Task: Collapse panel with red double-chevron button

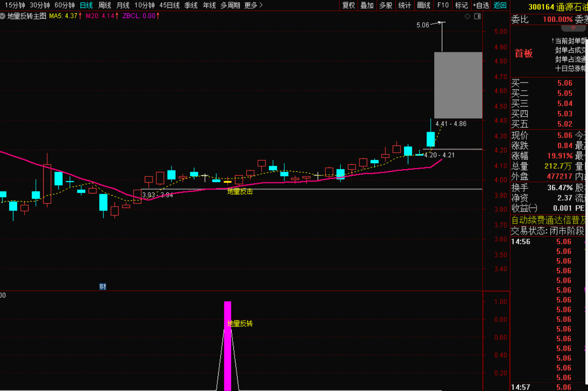Action: 573,28
